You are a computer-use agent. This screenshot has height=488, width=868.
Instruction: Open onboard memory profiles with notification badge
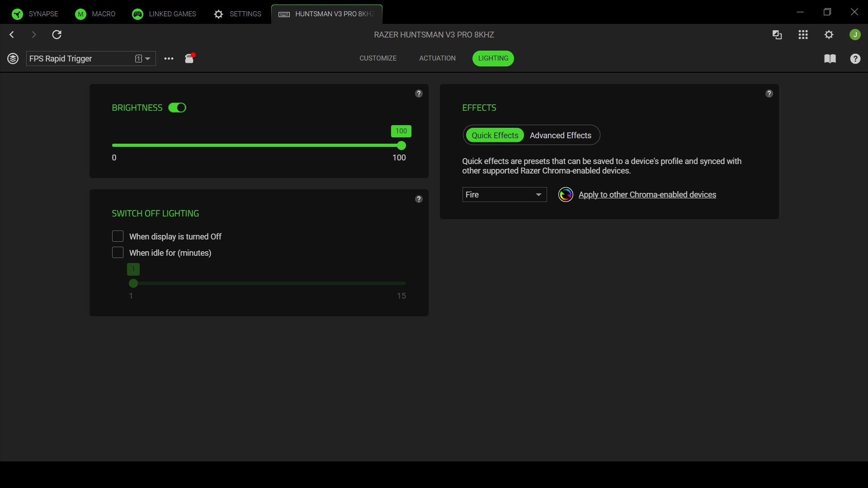189,58
